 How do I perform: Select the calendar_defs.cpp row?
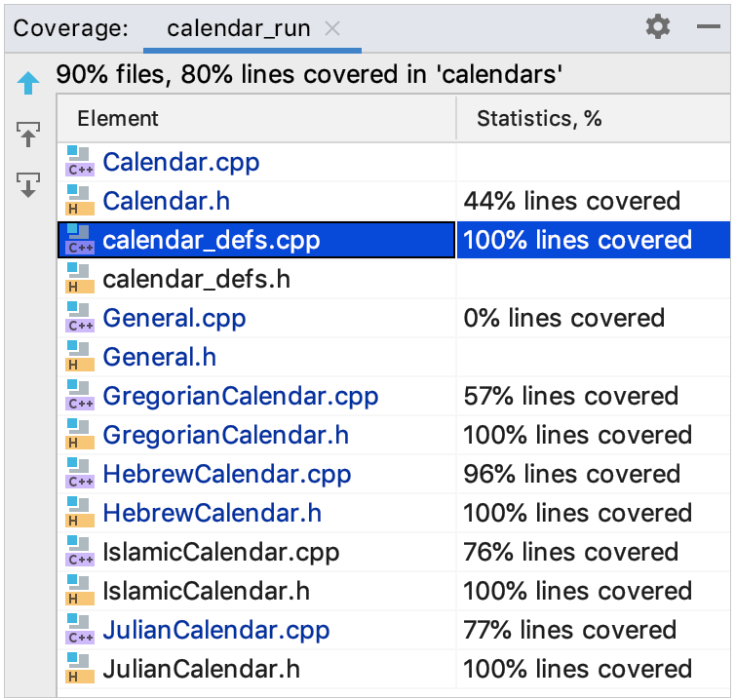coord(211,240)
